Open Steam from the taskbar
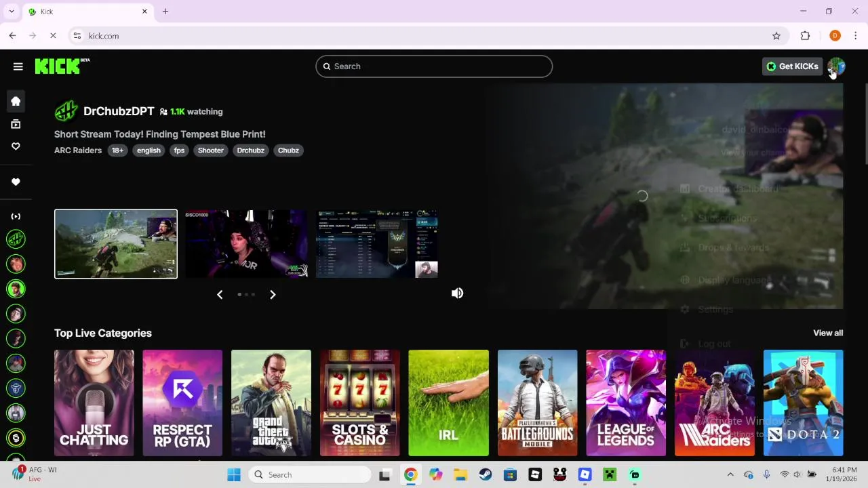 486,474
